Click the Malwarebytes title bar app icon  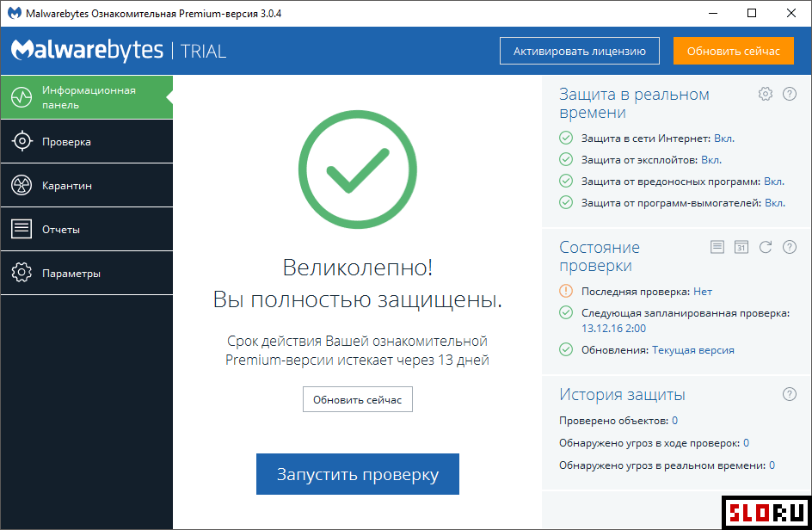[x=15, y=13]
